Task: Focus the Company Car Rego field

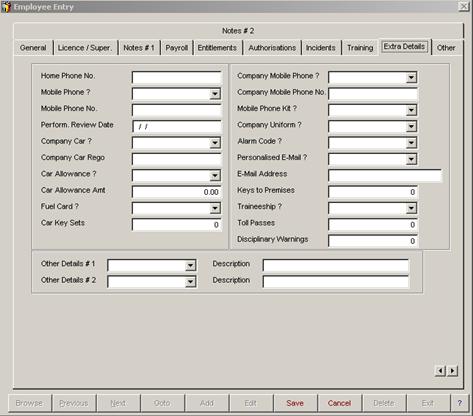Action: (x=176, y=159)
